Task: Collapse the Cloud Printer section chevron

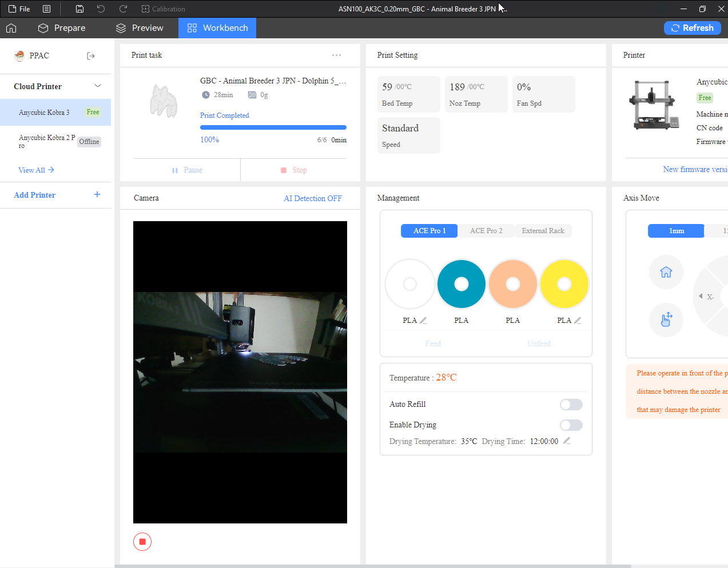Action: 98,86
